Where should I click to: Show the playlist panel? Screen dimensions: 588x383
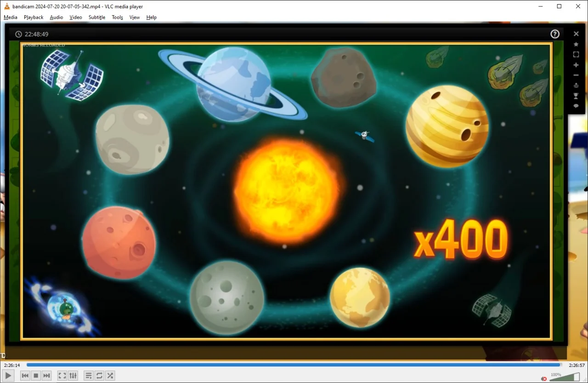[x=89, y=376]
